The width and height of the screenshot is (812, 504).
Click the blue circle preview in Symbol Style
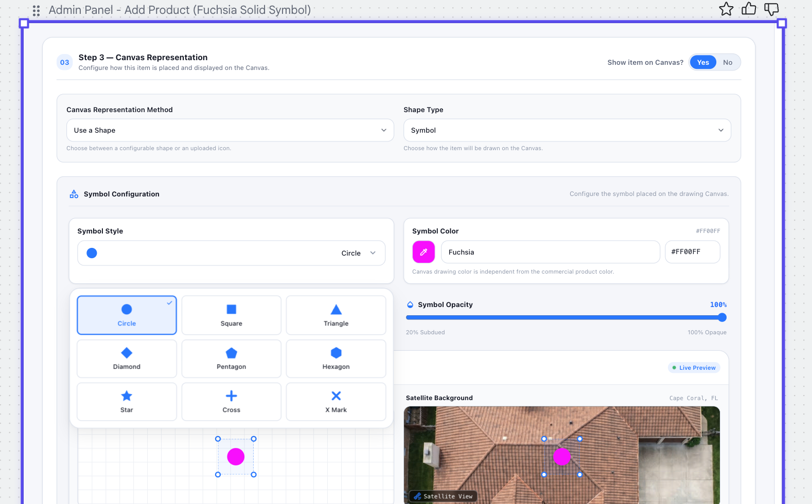pyautogui.click(x=92, y=253)
